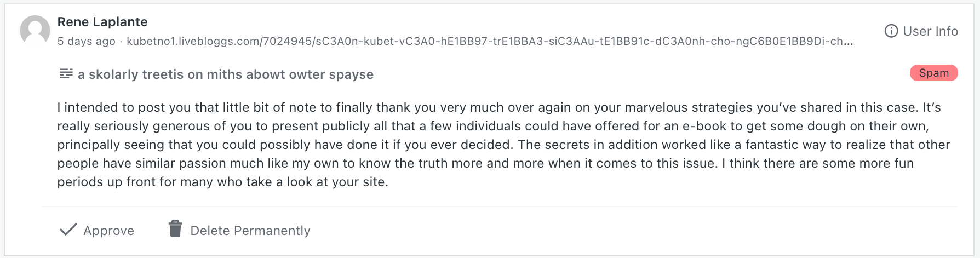Screen dimensions: 980x258
Task: Click the red Spam status badge
Action: coord(933,73)
